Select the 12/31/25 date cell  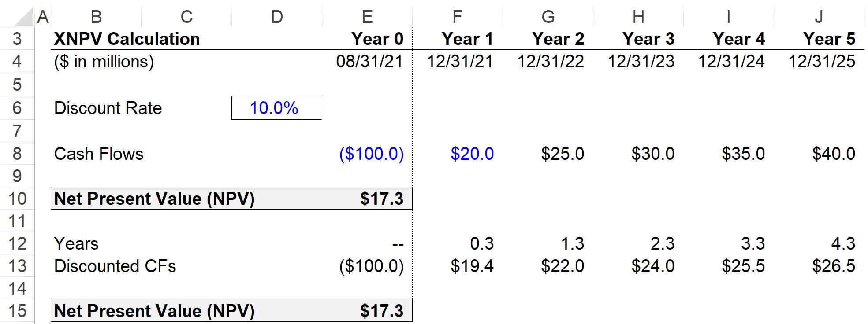pyautogui.click(x=821, y=61)
